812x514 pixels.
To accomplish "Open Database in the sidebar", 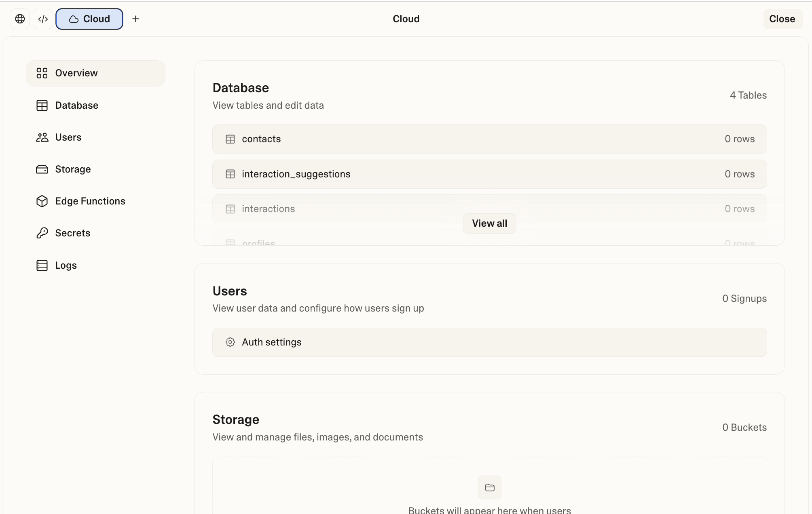I will (x=76, y=105).
